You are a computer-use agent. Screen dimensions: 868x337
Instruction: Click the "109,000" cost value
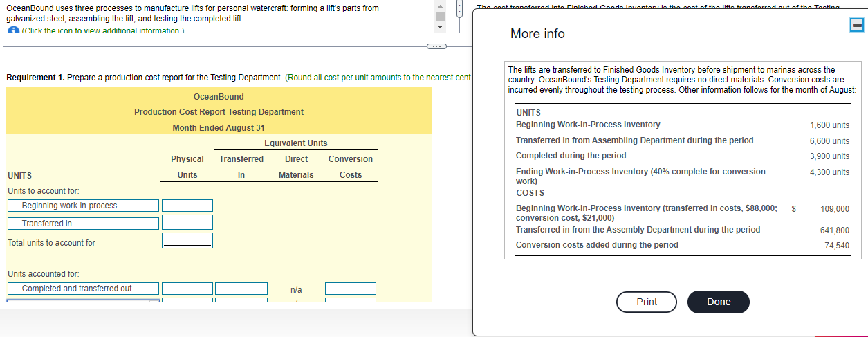(x=835, y=208)
